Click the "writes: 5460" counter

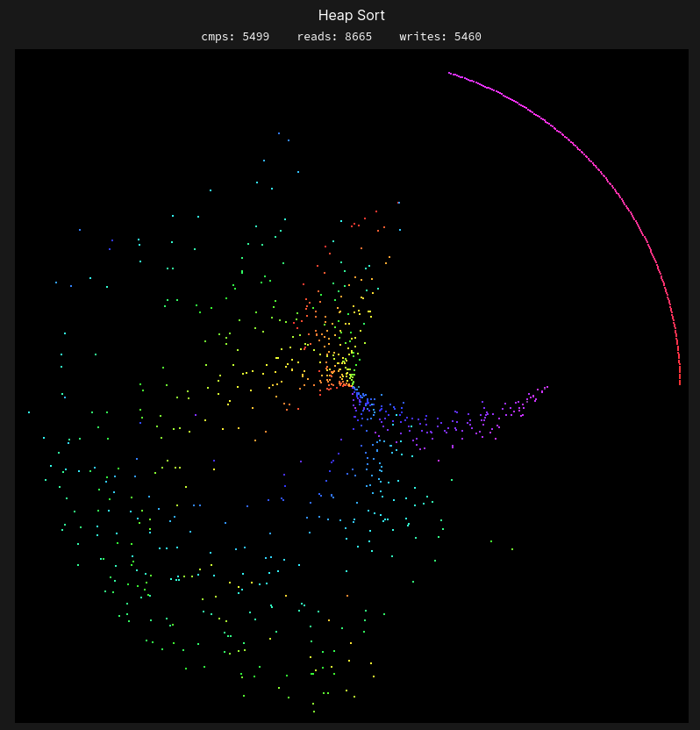pyautogui.click(x=440, y=37)
